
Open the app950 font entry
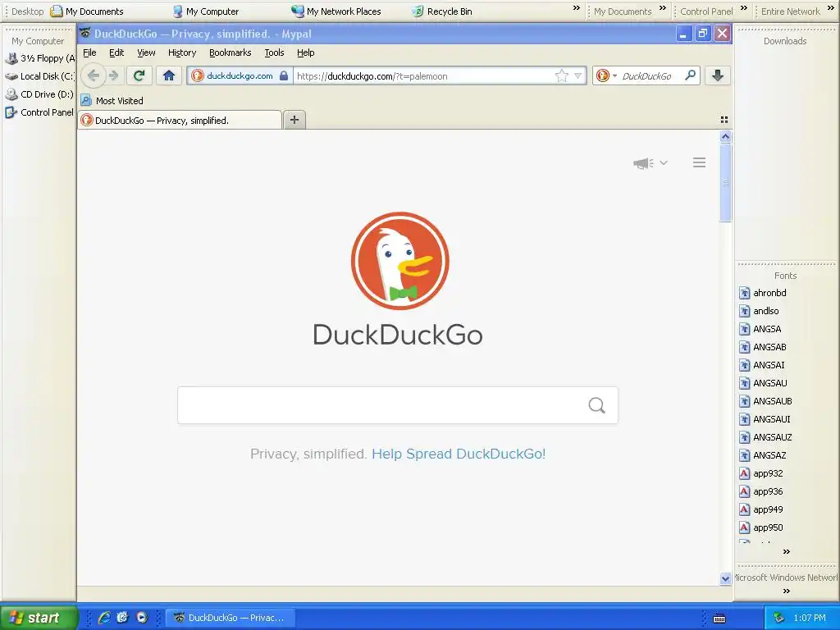coord(761,527)
